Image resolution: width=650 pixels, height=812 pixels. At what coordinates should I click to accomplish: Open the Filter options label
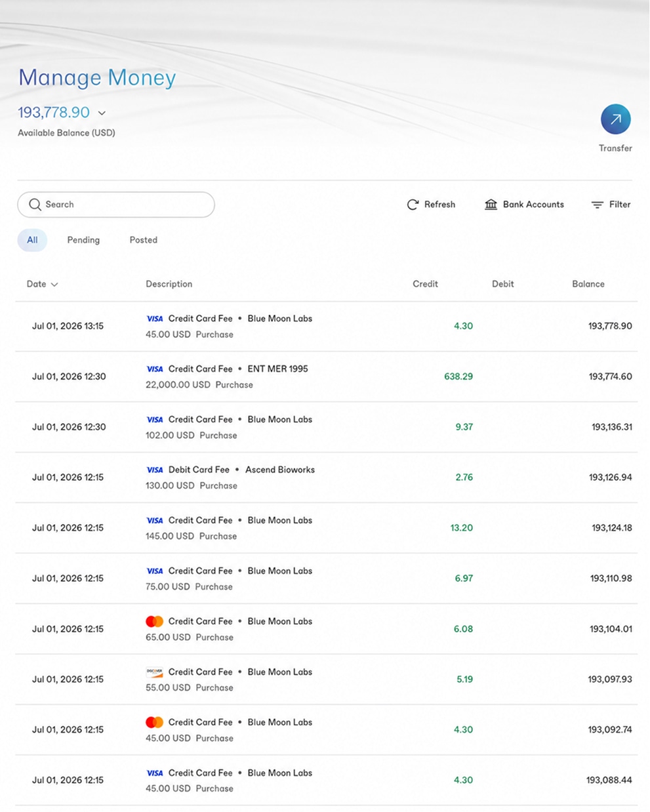[x=620, y=205]
